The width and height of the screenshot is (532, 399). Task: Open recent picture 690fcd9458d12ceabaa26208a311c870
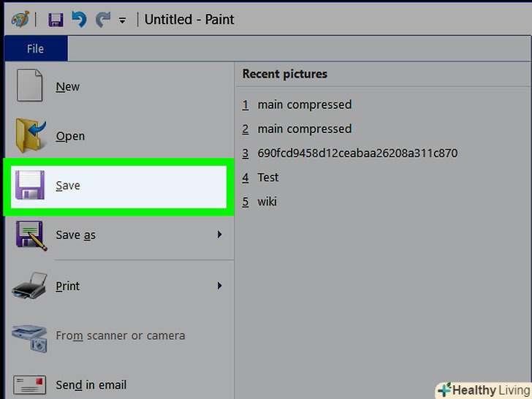(357, 153)
